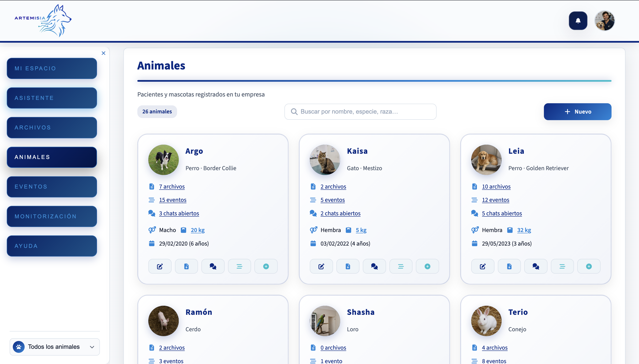The image size is (639, 364).
Task: Click Kaisa's cat photo
Action: tap(325, 160)
